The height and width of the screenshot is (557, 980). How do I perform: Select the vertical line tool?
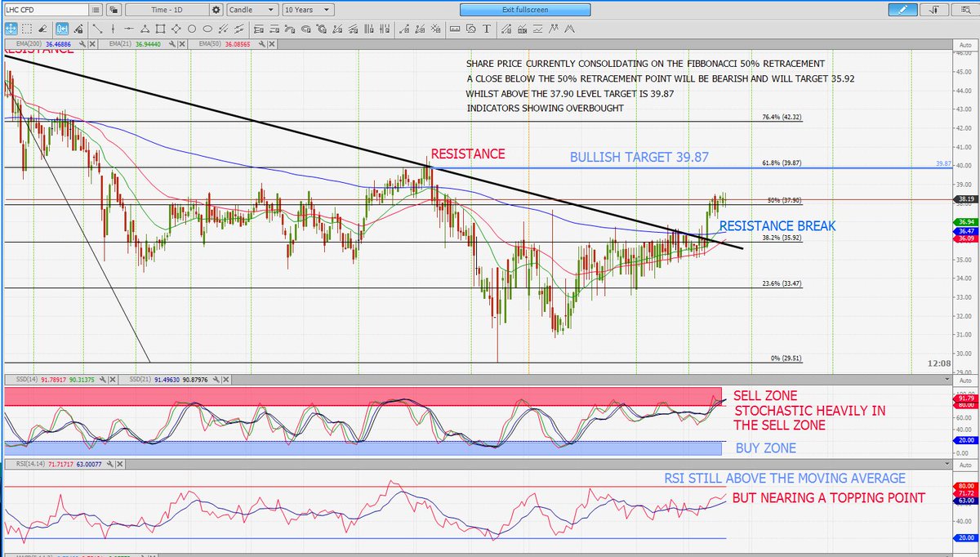click(113, 29)
